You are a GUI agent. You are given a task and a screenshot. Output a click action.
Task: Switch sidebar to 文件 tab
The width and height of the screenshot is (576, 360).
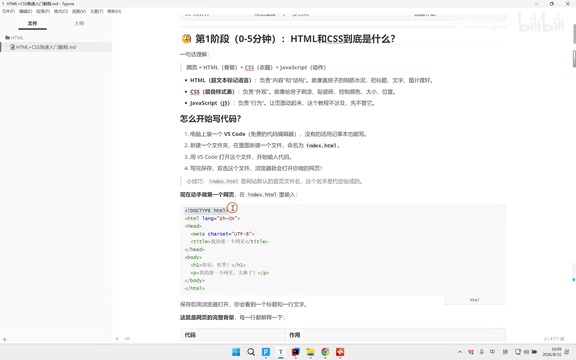(x=32, y=23)
